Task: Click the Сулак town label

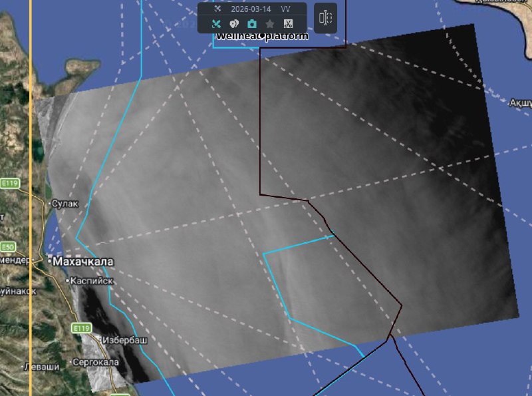Action: (x=66, y=204)
